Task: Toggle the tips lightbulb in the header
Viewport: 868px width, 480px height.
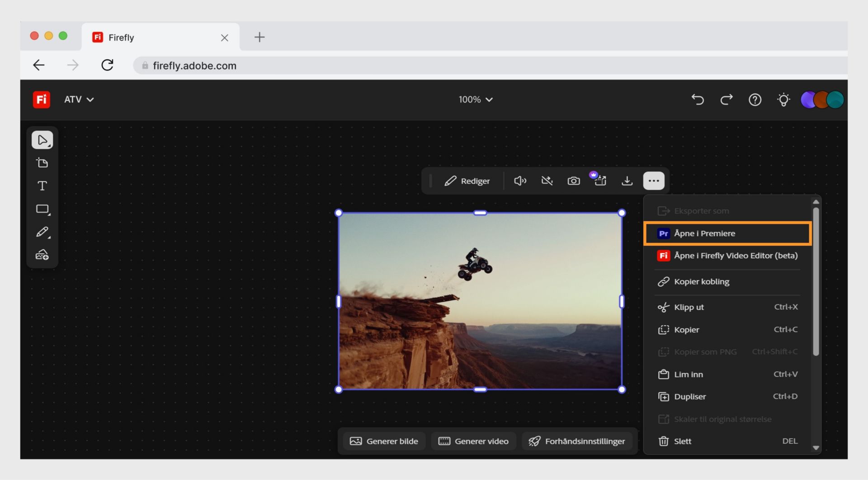Action: 784,100
